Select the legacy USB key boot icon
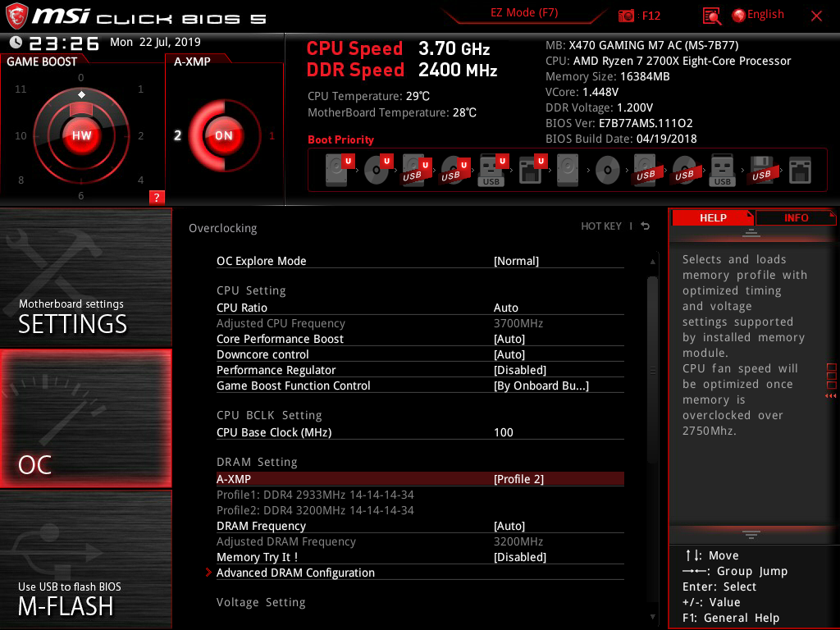840x630 pixels. coord(722,171)
